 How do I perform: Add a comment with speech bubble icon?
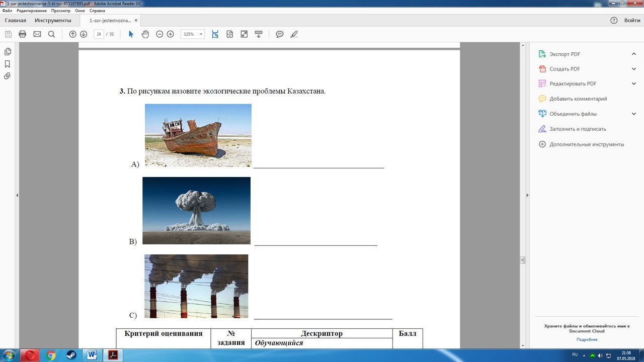click(280, 34)
